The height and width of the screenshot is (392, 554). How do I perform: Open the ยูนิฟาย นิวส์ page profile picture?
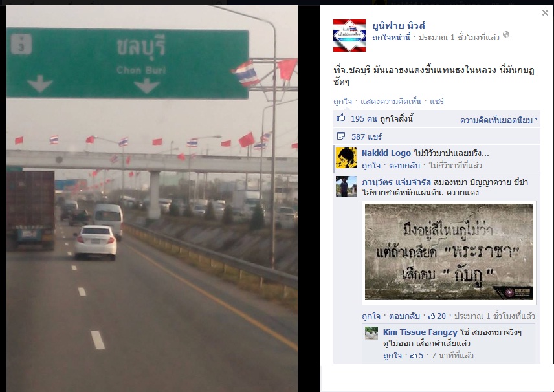coord(349,36)
